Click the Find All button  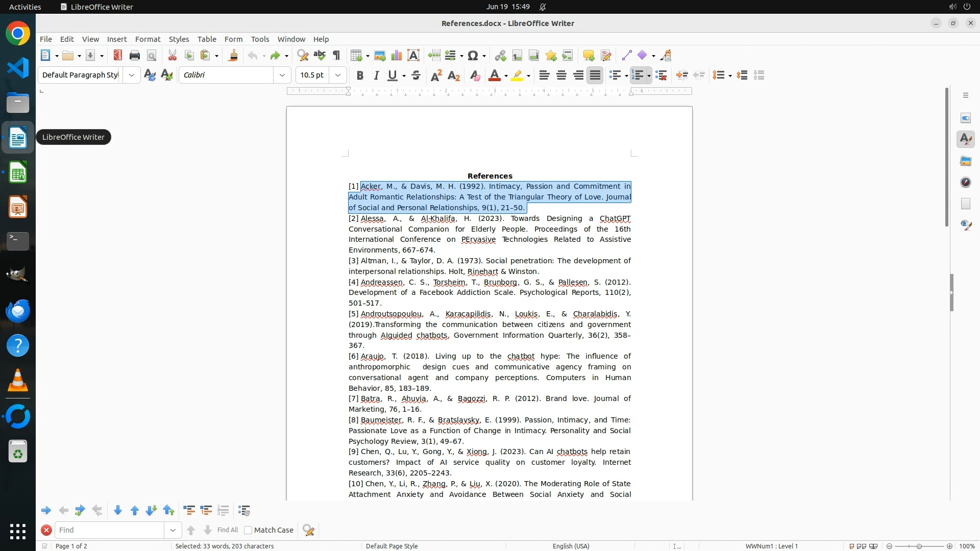[227, 530]
